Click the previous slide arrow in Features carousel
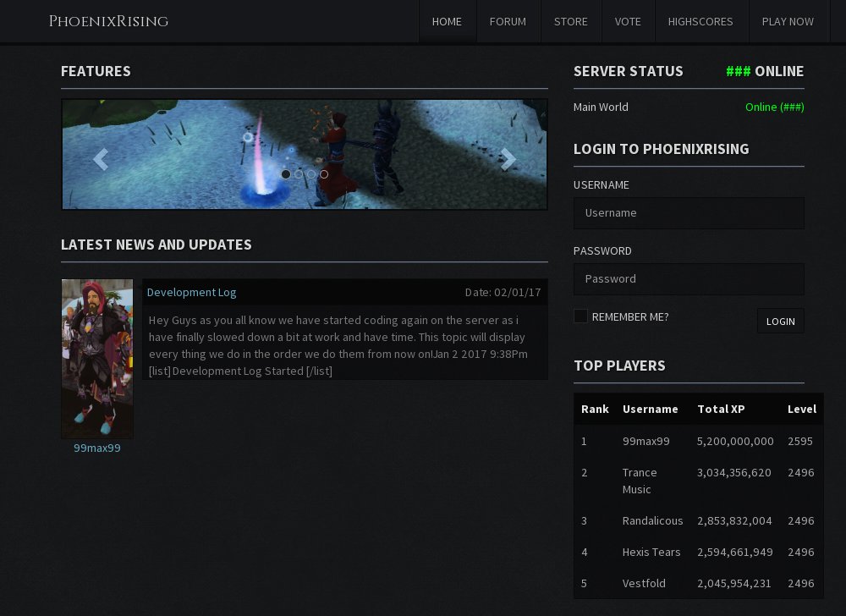 [101, 158]
